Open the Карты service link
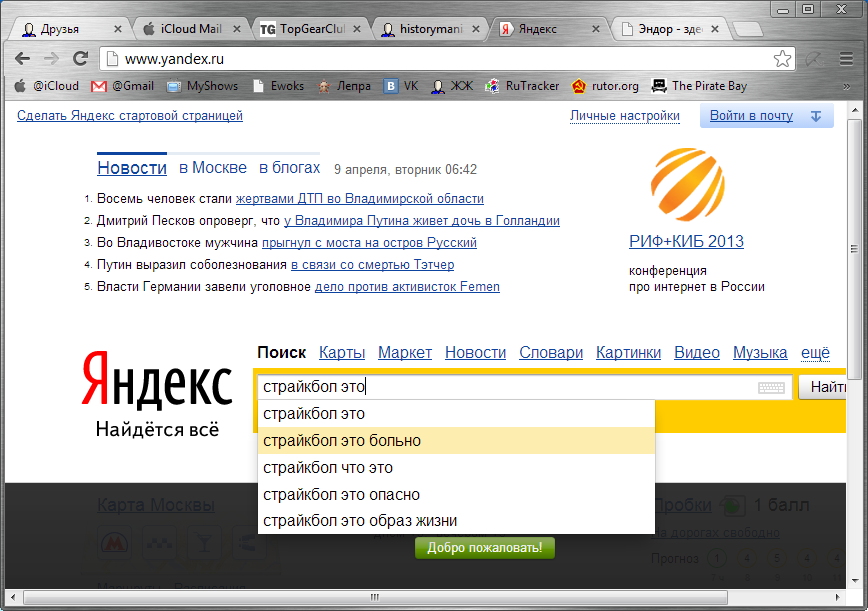The width and height of the screenshot is (868, 611). (342, 353)
